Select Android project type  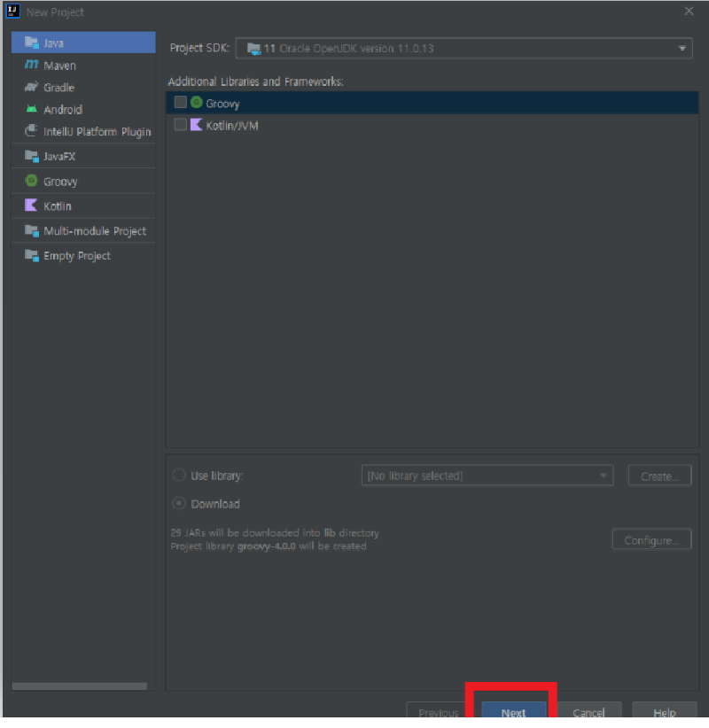tap(83, 110)
